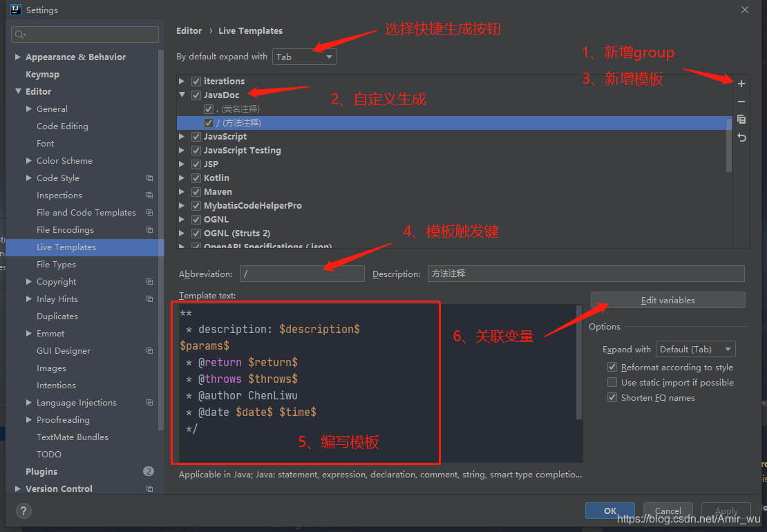
Task: Enable Use static import if possible
Action: pos(612,382)
